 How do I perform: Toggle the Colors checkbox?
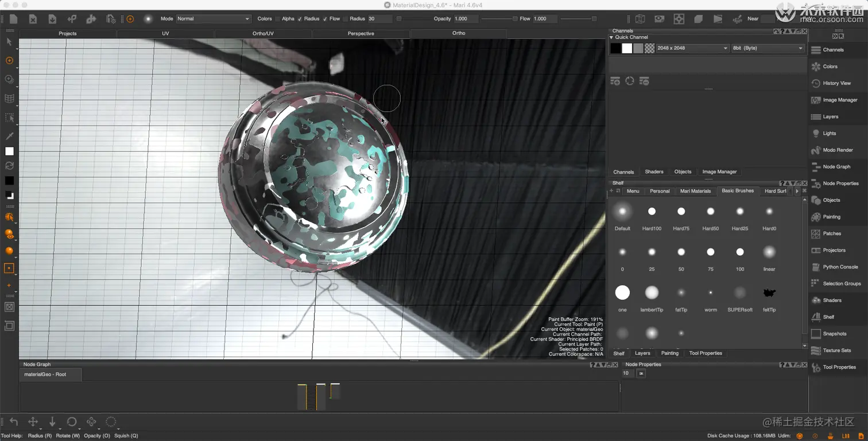[278, 19]
